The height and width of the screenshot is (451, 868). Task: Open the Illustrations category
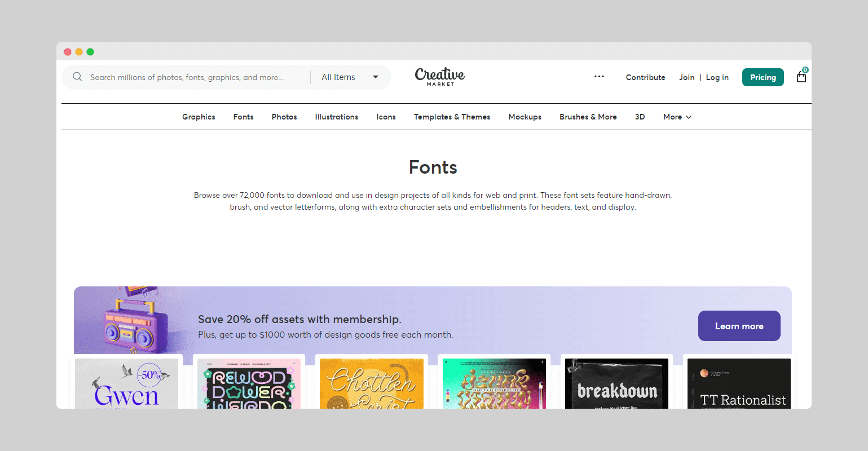tap(337, 117)
